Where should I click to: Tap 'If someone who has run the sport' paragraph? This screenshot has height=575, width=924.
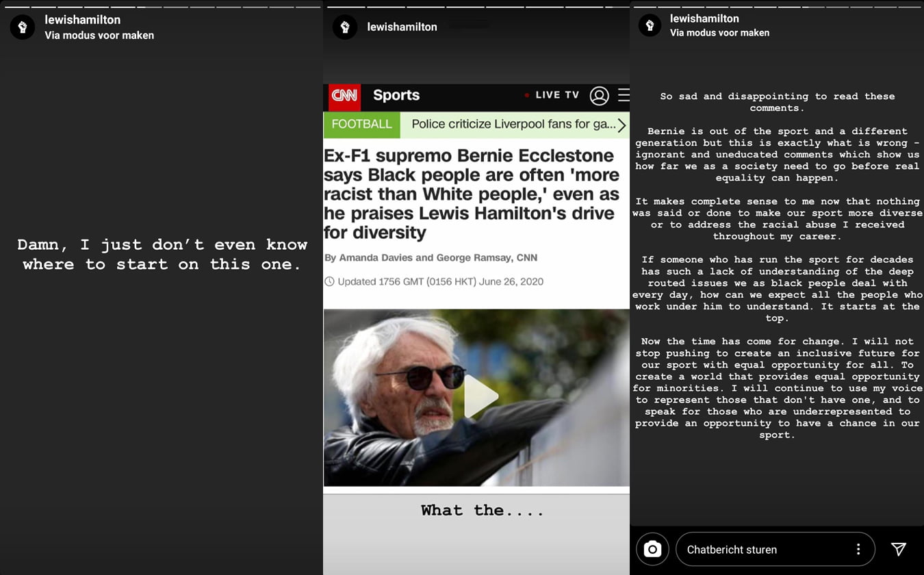pos(777,289)
